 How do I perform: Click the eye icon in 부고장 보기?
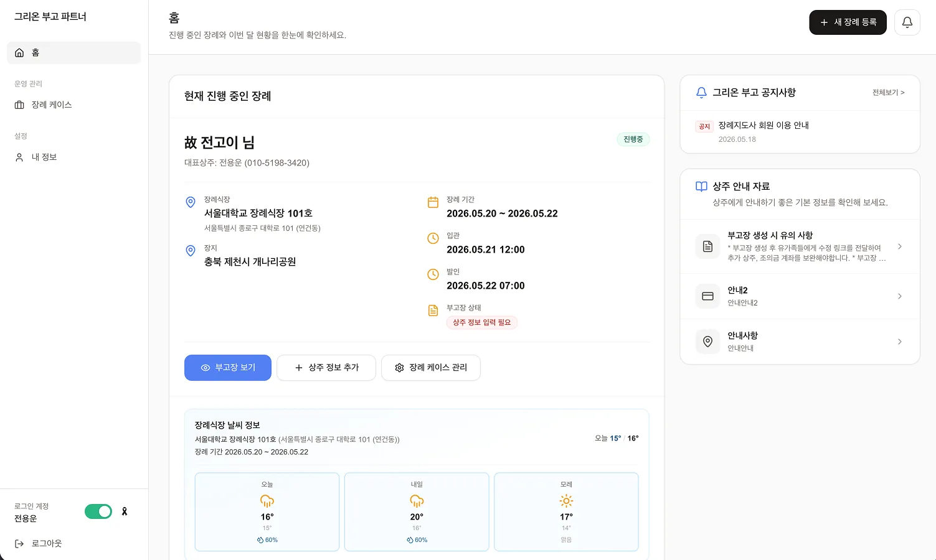coord(205,368)
